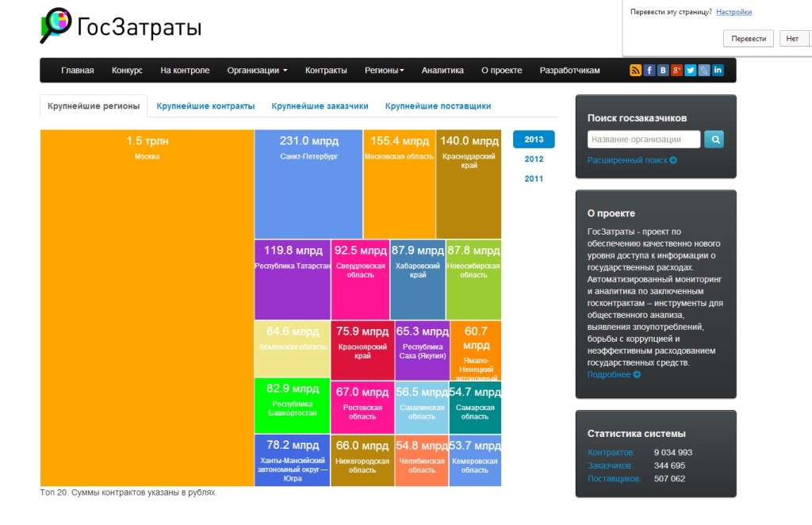The width and height of the screenshot is (812, 525).
Task: Open the VK social icon
Action: click(x=663, y=70)
